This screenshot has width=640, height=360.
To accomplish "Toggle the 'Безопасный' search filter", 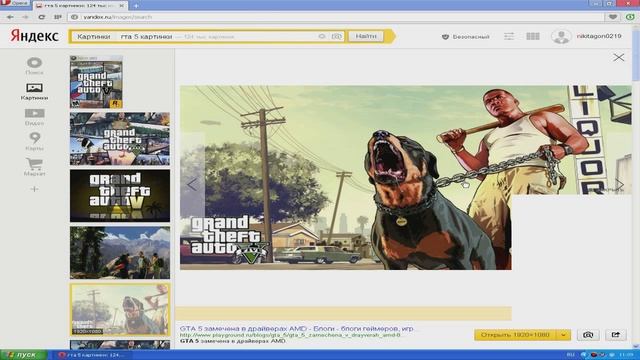I will pyautogui.click(x=465, y=37).
